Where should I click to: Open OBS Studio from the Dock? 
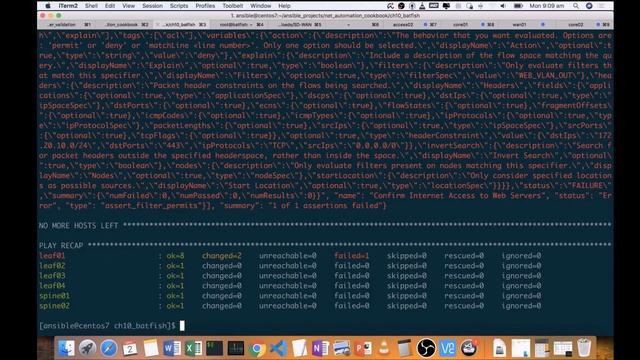click(426, 348)
